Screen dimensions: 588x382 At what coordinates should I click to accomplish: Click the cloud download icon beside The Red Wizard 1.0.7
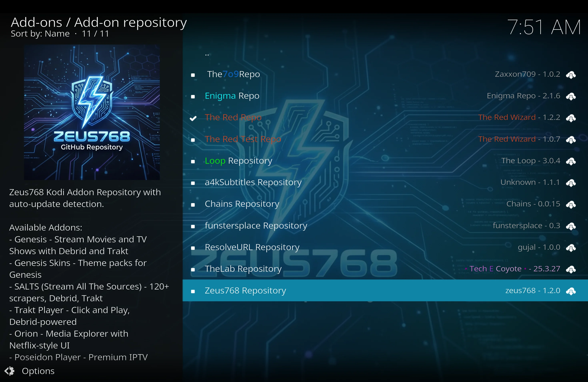571,140
